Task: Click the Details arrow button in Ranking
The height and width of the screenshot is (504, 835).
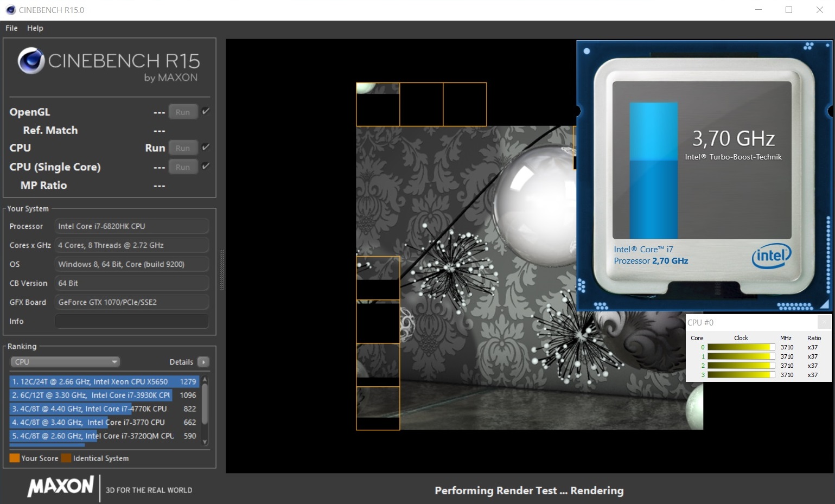Action: (203, 362)
